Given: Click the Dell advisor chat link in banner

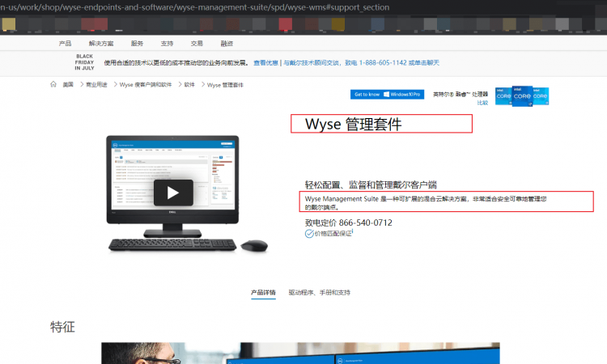Looking at the screenshot, I should [x=362, y=62].
